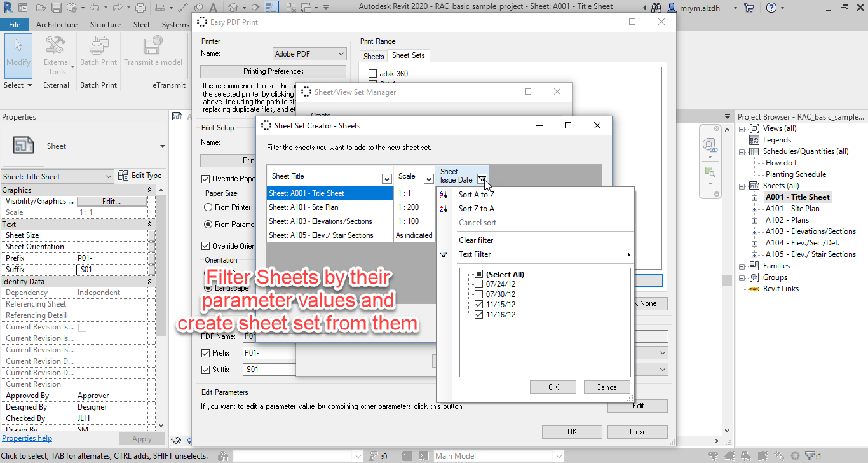
Task: Click the Thin Lines icon in quick access toolbar
Action: pos(271,8)
